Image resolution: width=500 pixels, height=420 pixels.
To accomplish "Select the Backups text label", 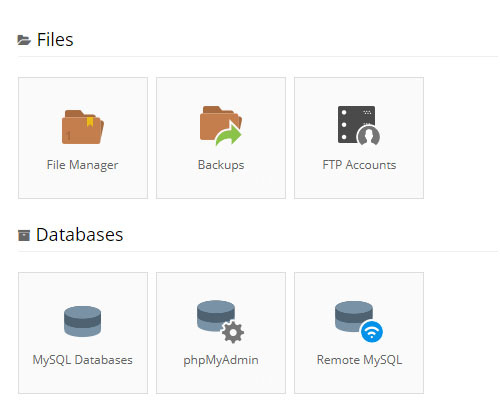I will click(x=221, y=165).
